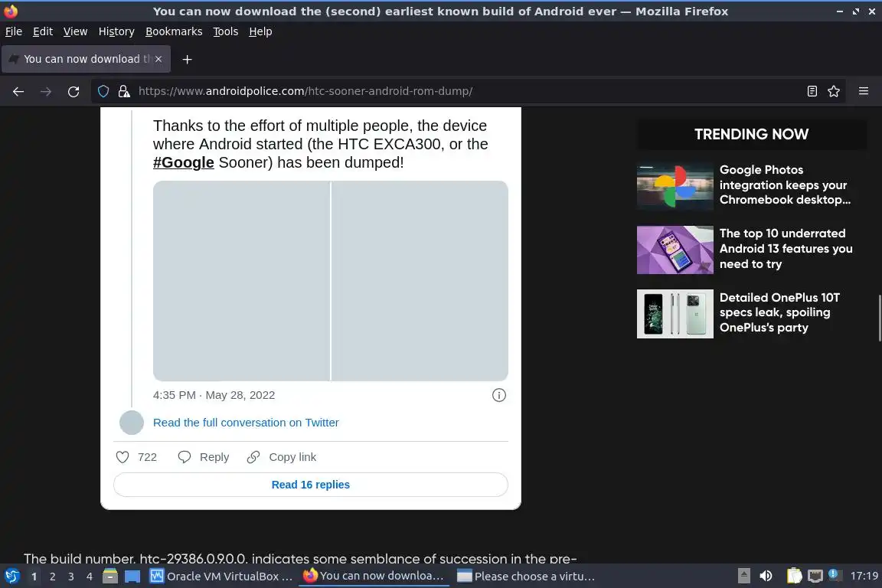Select the Firefox 'You can now downloa…' taskbar entry

pos(374,577)
